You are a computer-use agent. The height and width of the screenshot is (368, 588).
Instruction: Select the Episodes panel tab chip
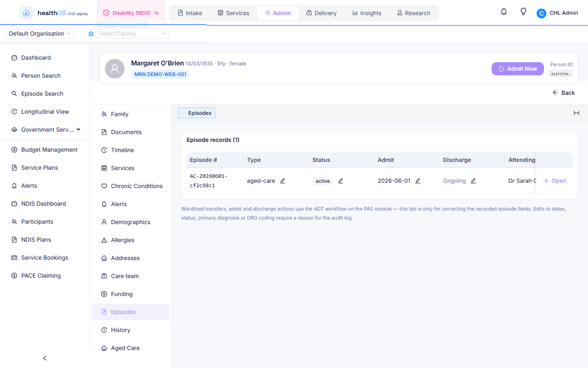click(x=197, y=113)
